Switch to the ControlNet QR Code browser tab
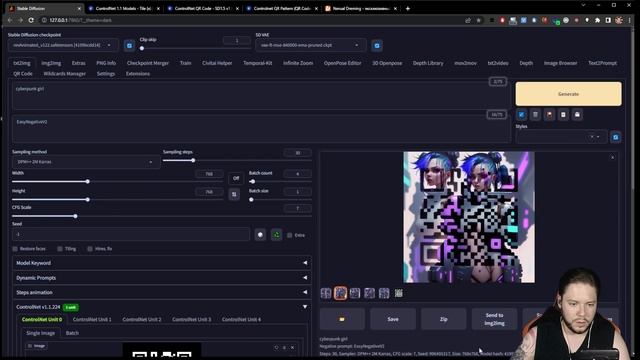 pos(202,9)
